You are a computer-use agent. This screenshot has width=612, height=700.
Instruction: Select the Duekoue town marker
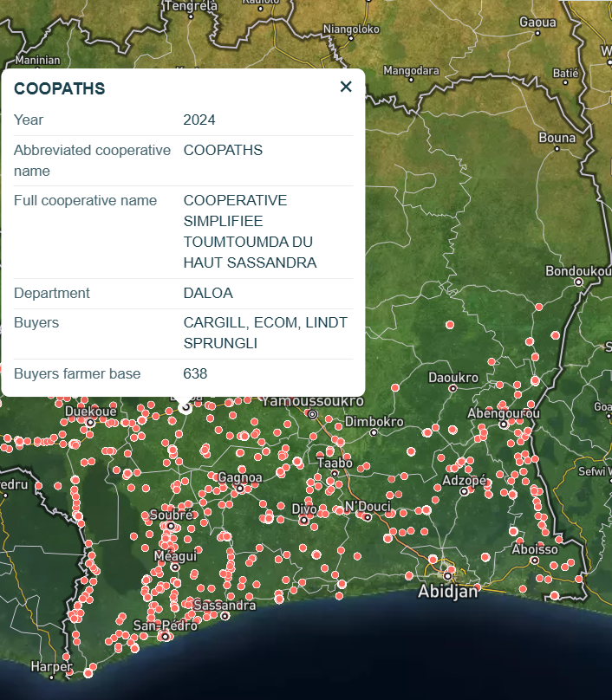point(90,422)
